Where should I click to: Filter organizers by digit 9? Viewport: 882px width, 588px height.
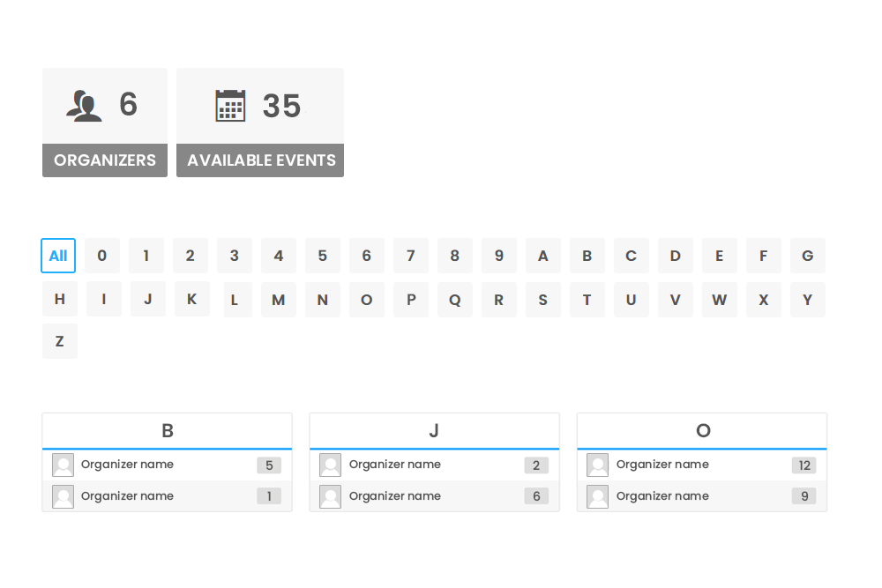[x=499, y=256]
